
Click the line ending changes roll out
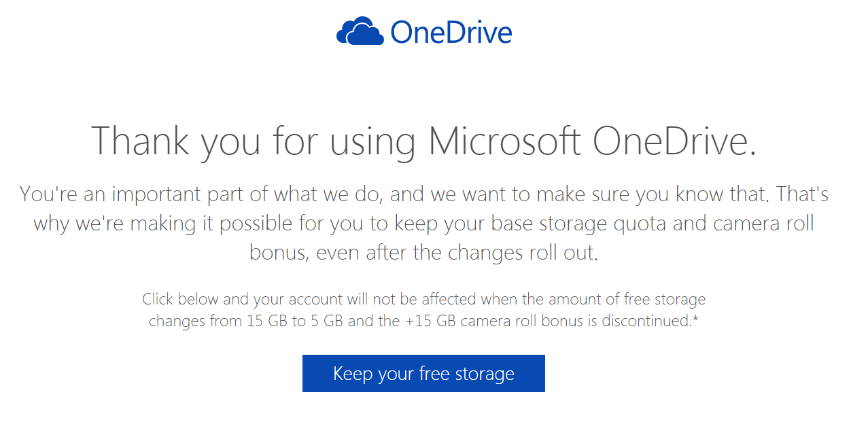(x=423, y=253)
